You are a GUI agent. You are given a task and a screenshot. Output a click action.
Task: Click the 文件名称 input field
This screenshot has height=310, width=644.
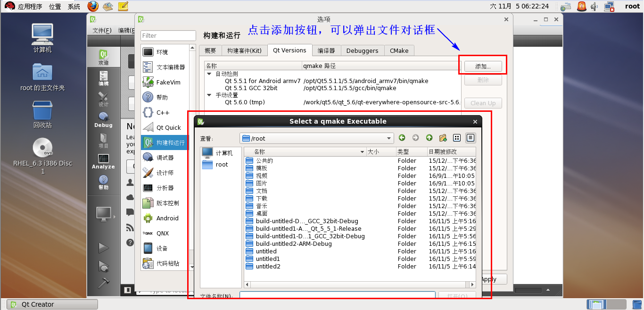[337, 295]
